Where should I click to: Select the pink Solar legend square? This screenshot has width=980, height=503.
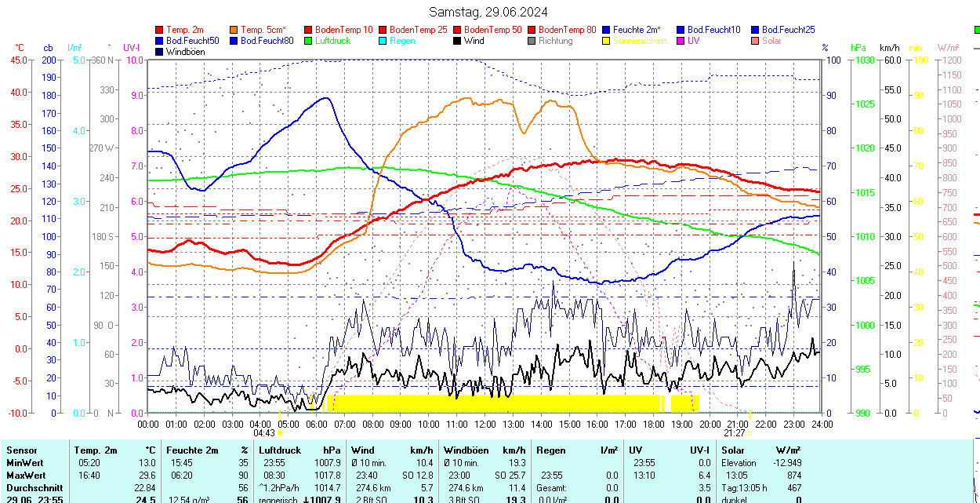click(755, 41)
